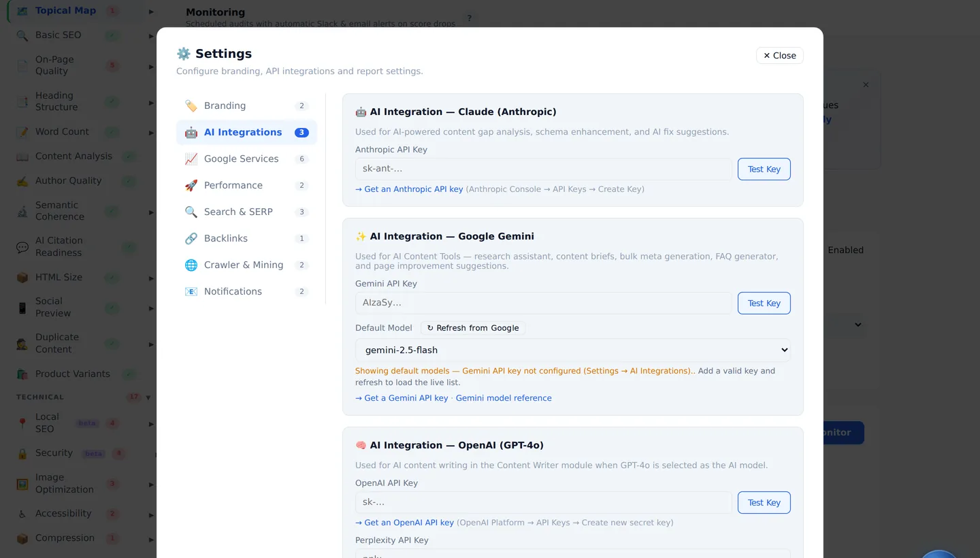
Task: Open Author Quality sidebar item
Action: (x=68, y=181)
